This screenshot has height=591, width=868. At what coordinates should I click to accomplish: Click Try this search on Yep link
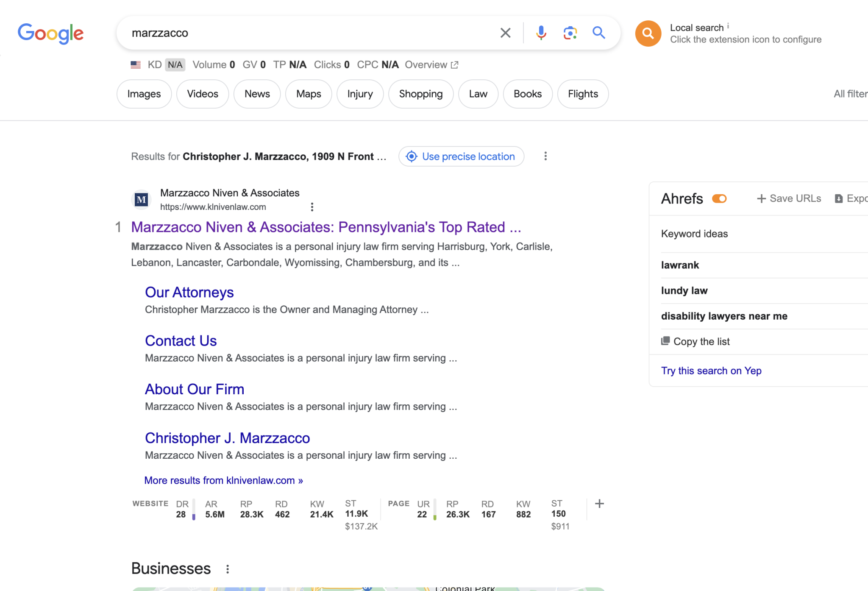pyautogui.click(x=711, y=371)
